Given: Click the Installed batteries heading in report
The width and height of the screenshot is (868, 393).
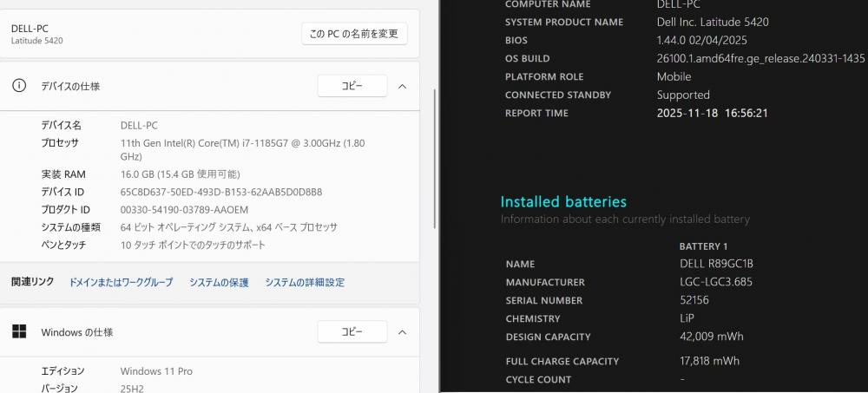Looking at the screenshot, I should pos(563,201).
